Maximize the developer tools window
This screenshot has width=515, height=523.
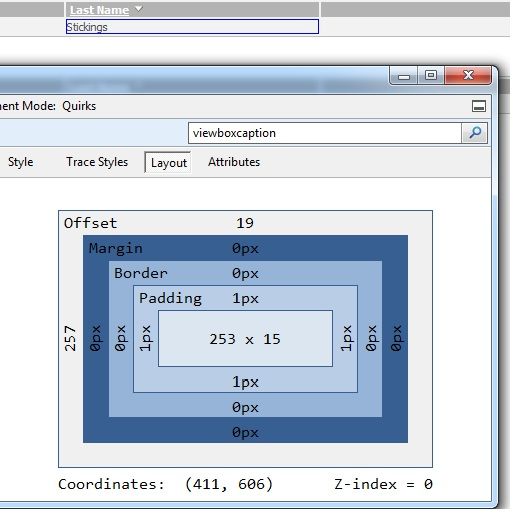tap(431, 75)
